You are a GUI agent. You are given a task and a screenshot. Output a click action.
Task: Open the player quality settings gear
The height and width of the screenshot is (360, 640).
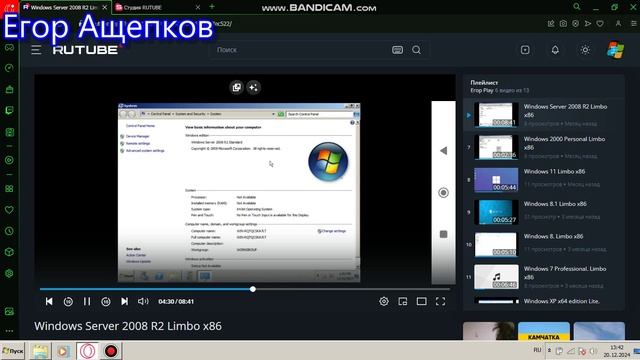pos(384,301)
